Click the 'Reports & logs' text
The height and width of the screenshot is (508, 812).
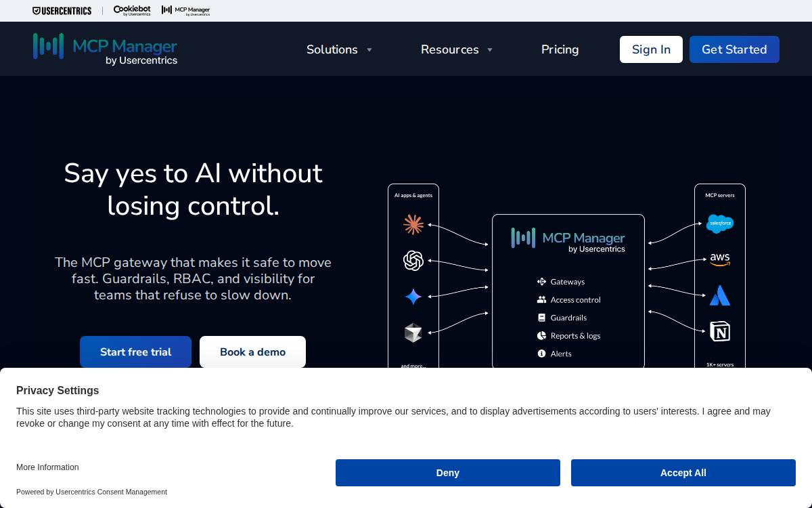pyautogui.click(x=576, y=336)
